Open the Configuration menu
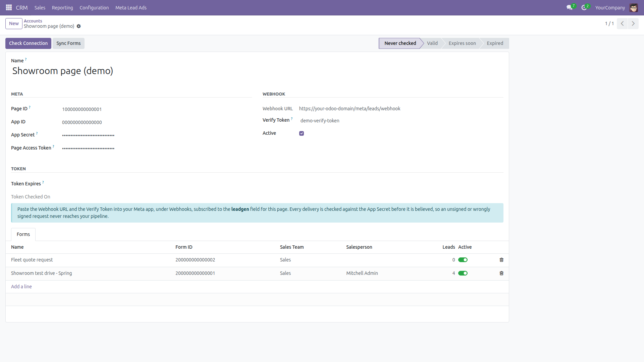 [x=94, y=7]
